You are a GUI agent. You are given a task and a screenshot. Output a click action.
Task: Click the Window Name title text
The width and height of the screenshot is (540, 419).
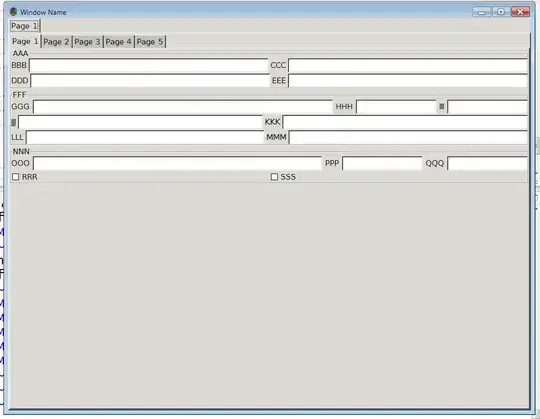coord(43,12)
